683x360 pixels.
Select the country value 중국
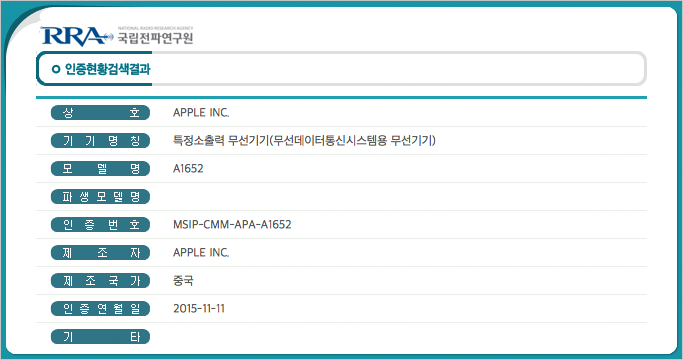click(183, 280)
